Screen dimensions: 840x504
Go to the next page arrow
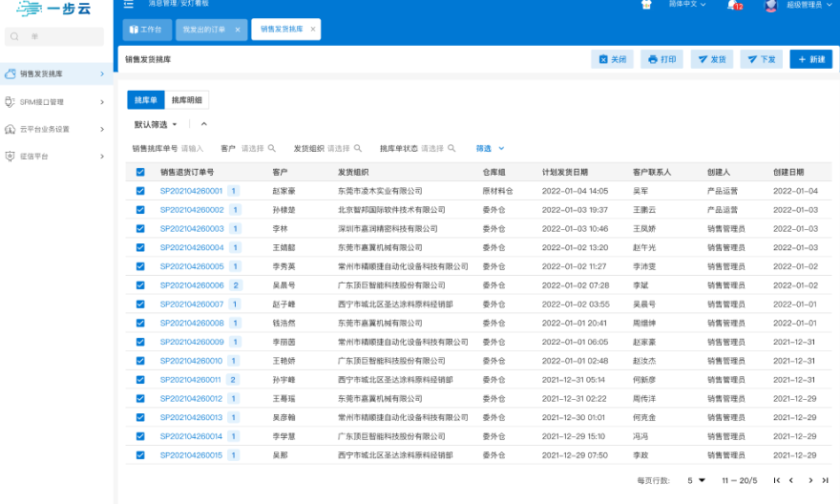pos(810,480)
